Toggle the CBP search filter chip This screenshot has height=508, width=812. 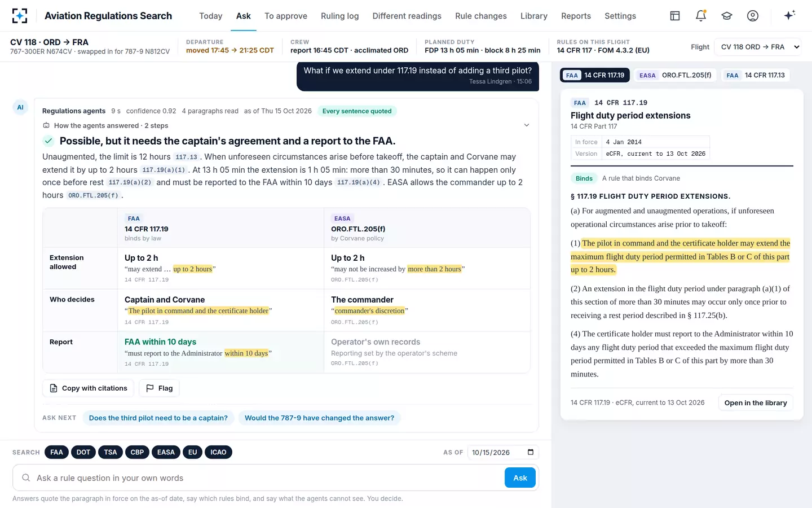pyautogui.click(x=137, y=452)
